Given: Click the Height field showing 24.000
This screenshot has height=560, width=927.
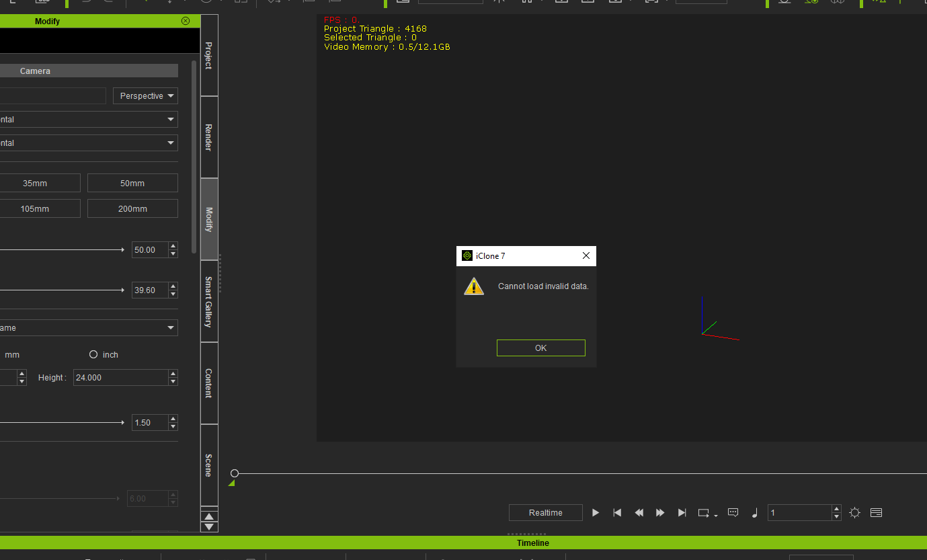Looking at the screenshot, I should coord(121,378).
